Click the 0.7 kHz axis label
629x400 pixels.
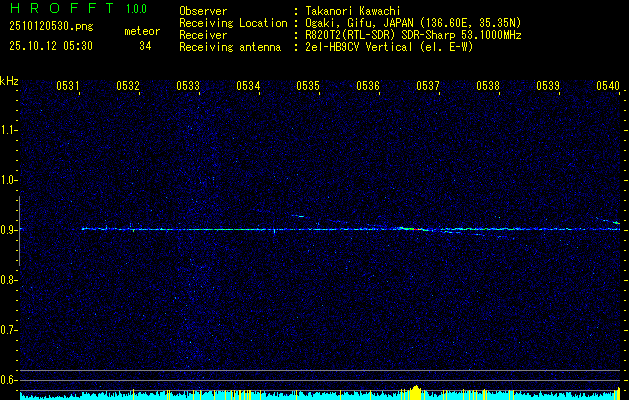coord(7,330)
